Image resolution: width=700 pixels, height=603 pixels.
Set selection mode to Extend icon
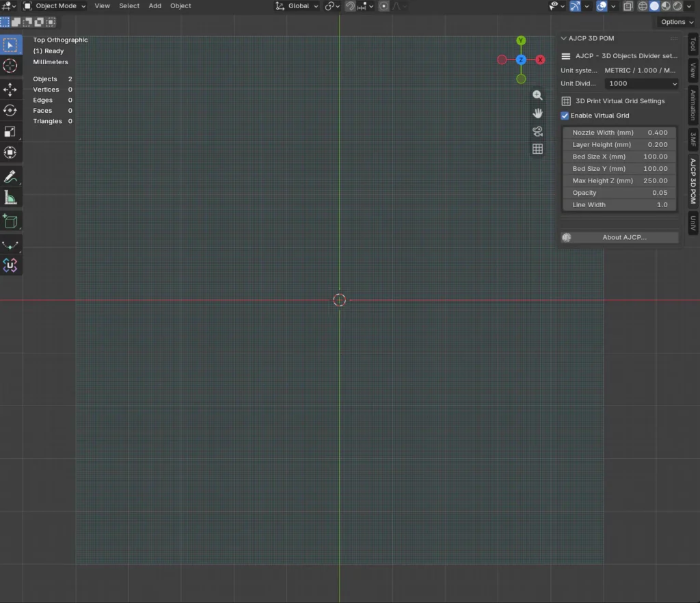click(x=16, y=22)
